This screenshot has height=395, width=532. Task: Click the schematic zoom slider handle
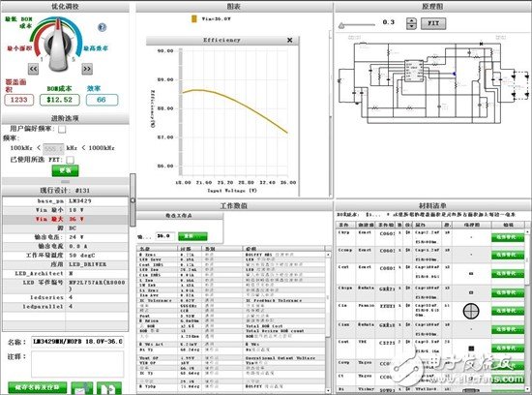pos(341,25)
